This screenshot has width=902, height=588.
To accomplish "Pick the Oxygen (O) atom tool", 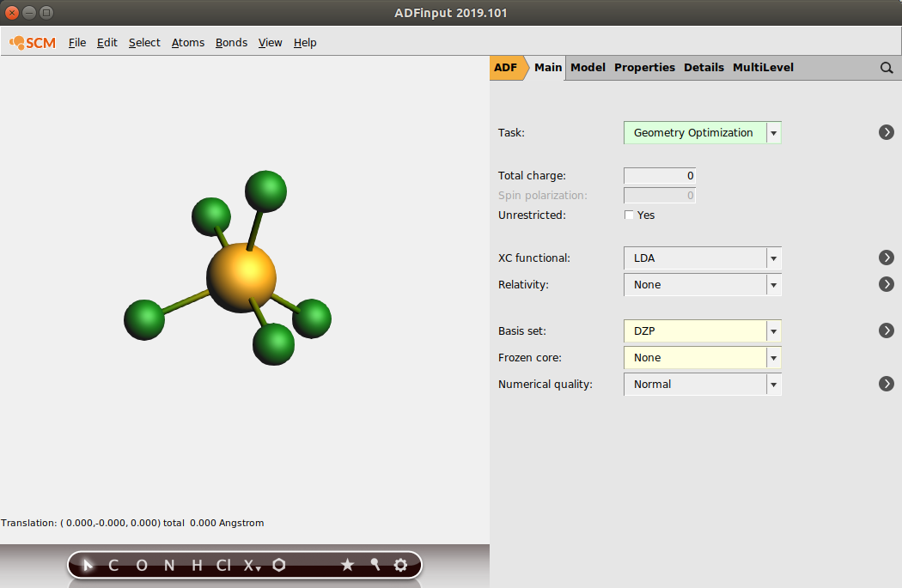I will 142,566.
